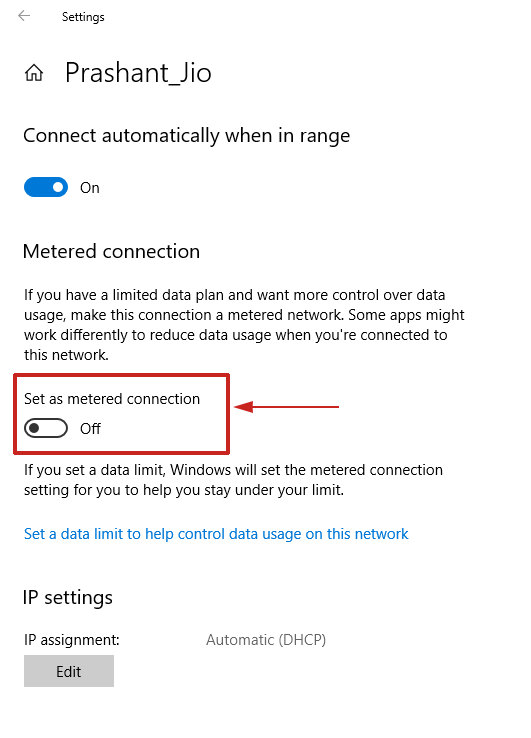Screen dimensions: 531x738
Task: Open the Set a data limit link
Action: click(x=216, y=534)
